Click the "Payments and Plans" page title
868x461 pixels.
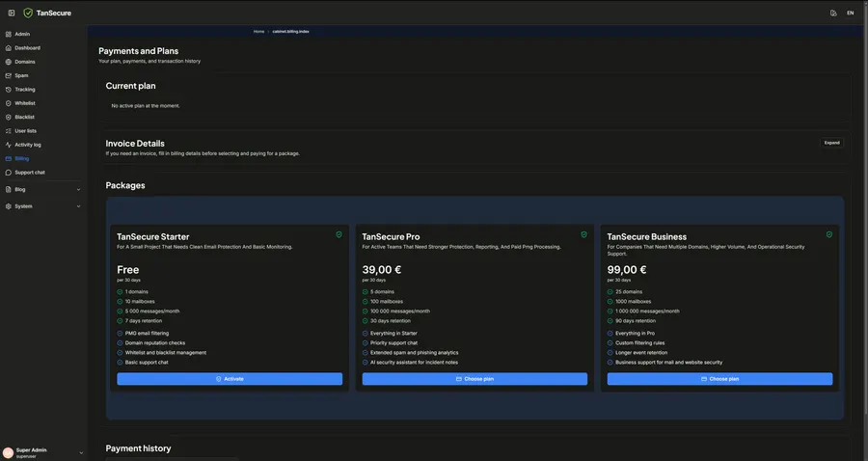tap(138, 51)
